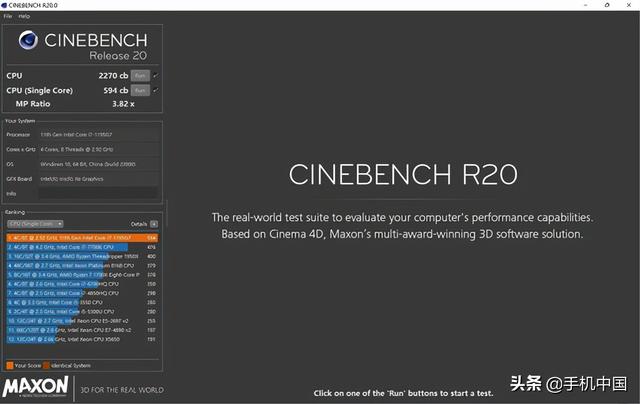
Task: Click the orange Your Score legend swatch
Action: tap(10, 365)
